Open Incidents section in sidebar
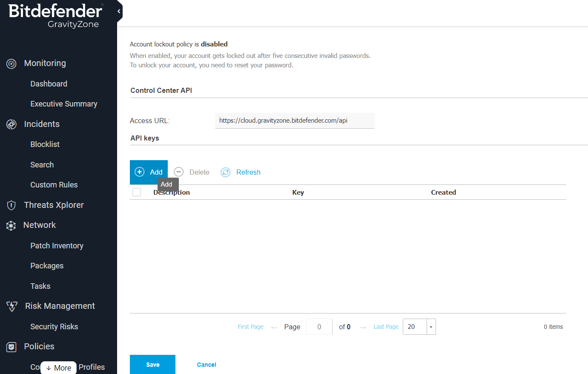 (x=42, y=124)
